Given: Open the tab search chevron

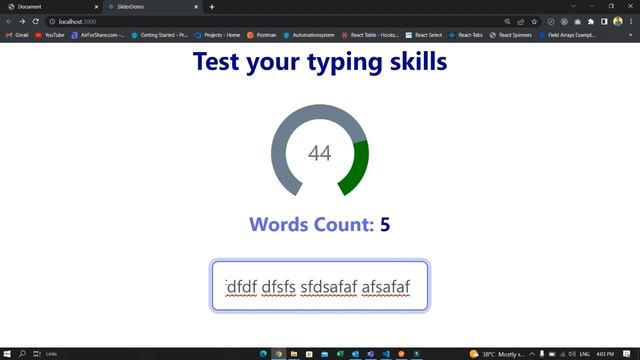Looking at the screenshot, I should point(573,6).
